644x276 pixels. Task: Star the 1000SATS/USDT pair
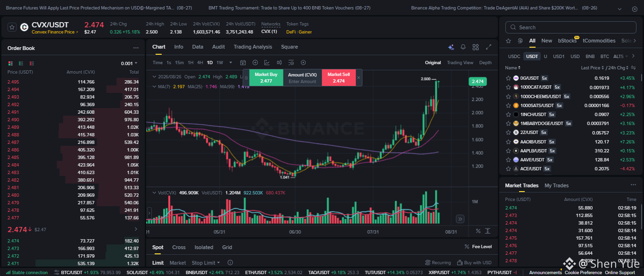click(x=508, y=105)
